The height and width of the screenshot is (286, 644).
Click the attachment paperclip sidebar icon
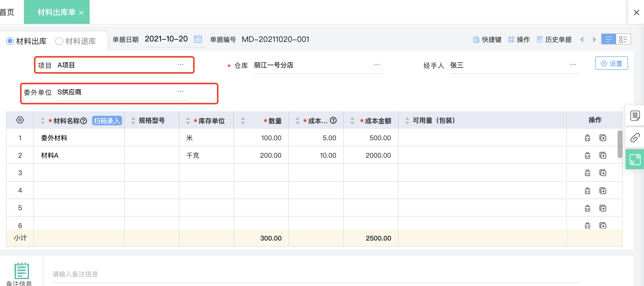point(635,138)
